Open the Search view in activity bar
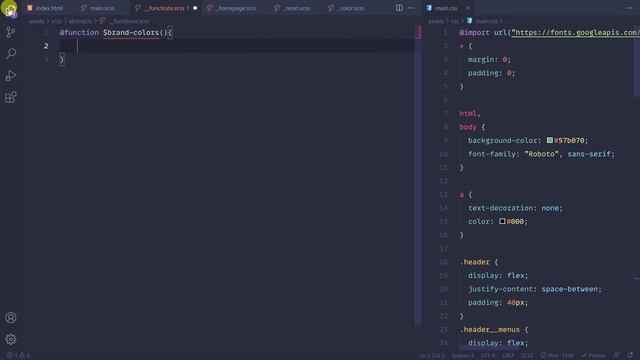Image resolution: width=640 pixels, height=360 pixels. pos(11,53)
